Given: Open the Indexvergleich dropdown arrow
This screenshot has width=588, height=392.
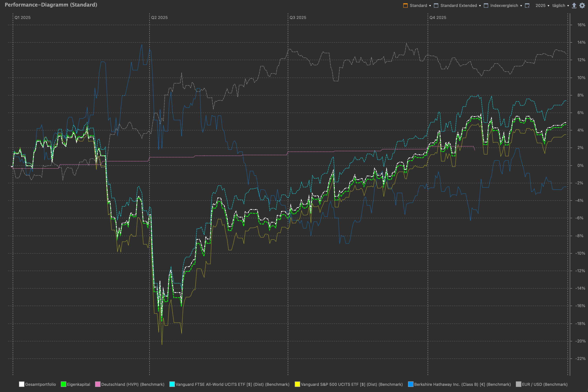Looking at the screenshot, I should click(521, 6).
